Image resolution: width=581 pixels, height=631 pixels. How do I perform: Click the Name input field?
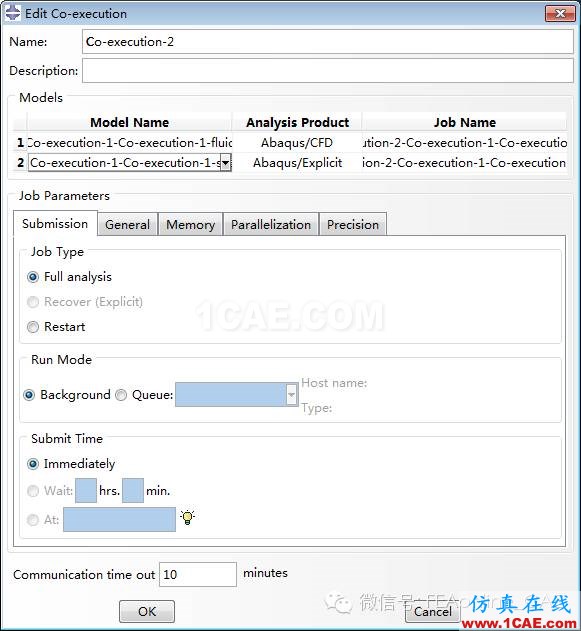pyautogui.click(x=328, y=41)
